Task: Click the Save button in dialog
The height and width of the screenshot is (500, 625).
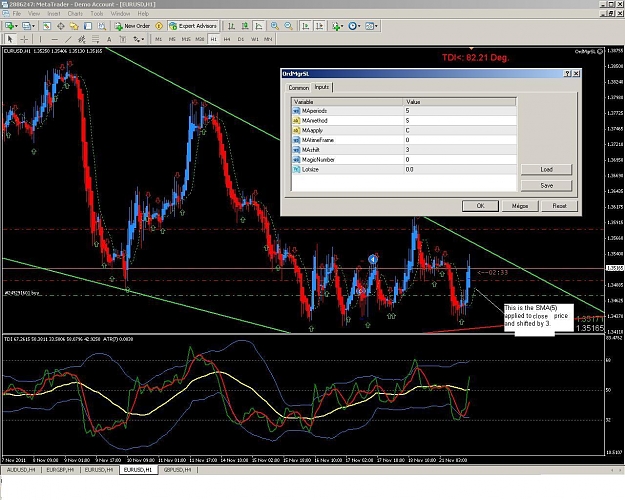Action: click(x=546, y=185)
